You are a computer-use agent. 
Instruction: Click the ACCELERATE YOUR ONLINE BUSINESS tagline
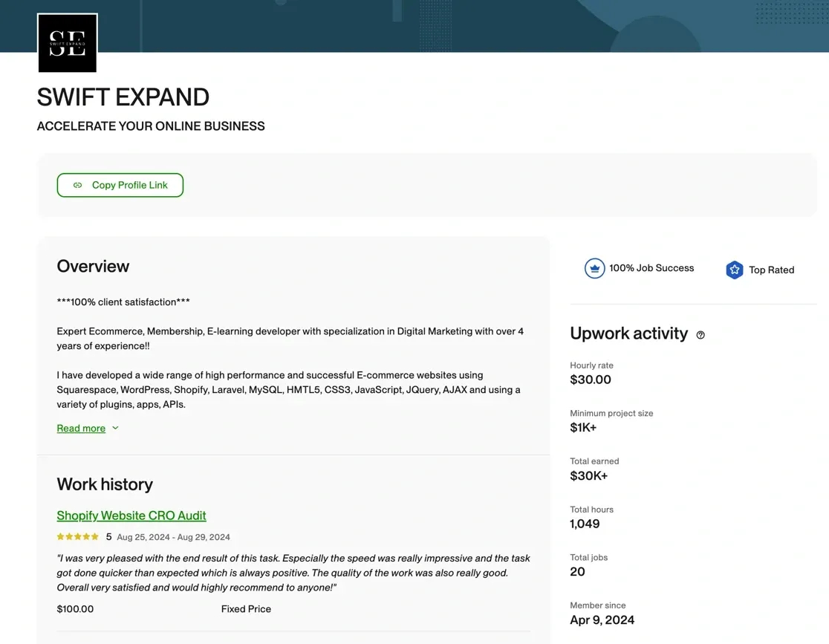[x=151, y=126]
